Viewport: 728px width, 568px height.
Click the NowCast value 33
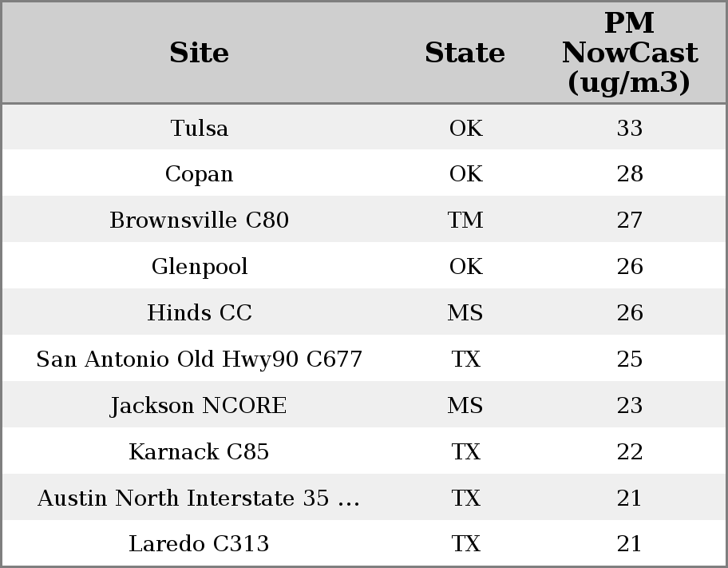tap(629, 129)
